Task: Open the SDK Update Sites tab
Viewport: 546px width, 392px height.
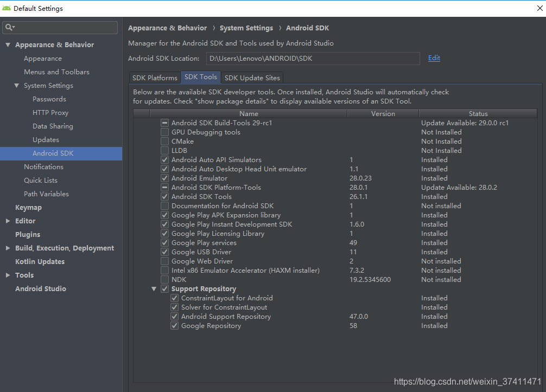Action: tap(252, 78)
